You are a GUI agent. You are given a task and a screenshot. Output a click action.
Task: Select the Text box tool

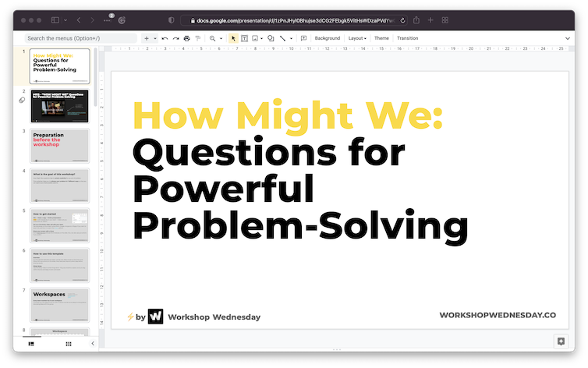click(x=244, y=38)
